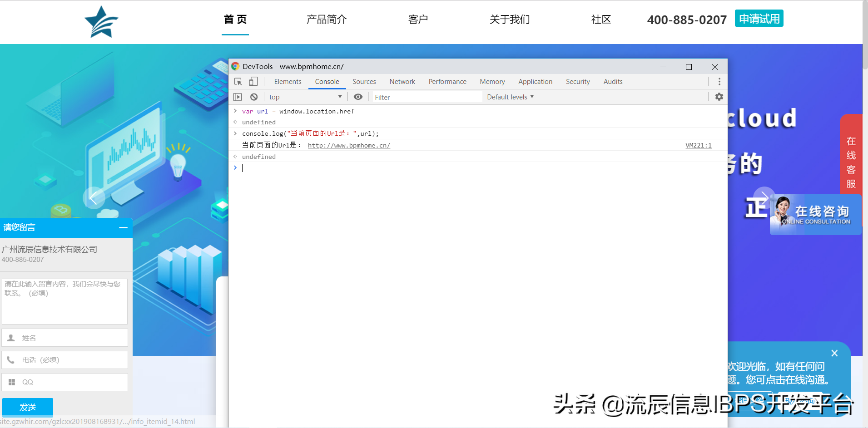This screenshot has height=428, width=868.
Task: Click the star logo on website
Action: [x=101, y=22]
